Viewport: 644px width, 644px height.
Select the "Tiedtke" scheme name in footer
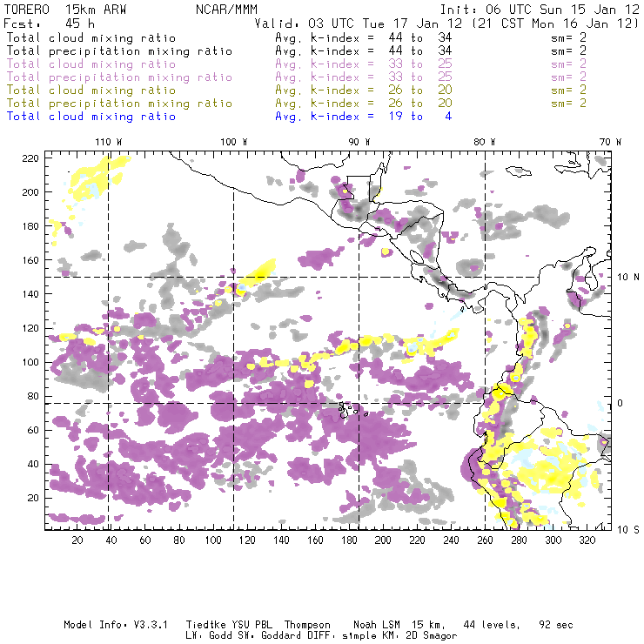(x=205, y=625)
